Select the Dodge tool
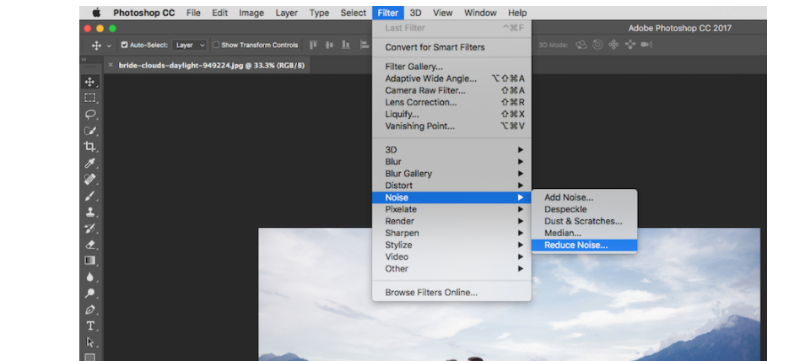The width and height of the screenshot is (800, 361). [x=90, y=293]
